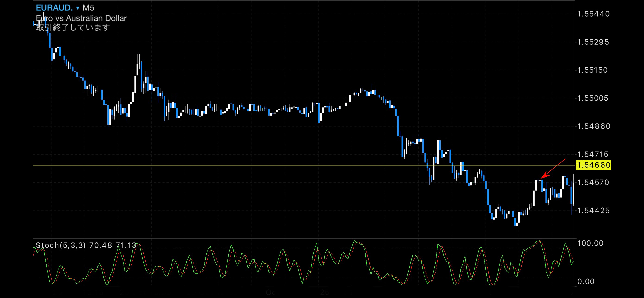
Task: Click the 100.00 stochastic scale label
Action: [x=590, y=243]
